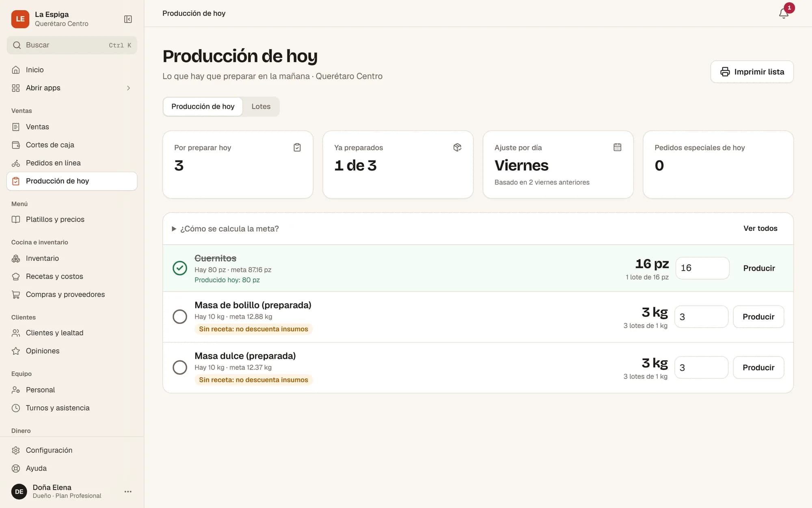The image size is (812, 508).
Task: Mark Masa dulce as prepared
Action: (x=180, y=367)
